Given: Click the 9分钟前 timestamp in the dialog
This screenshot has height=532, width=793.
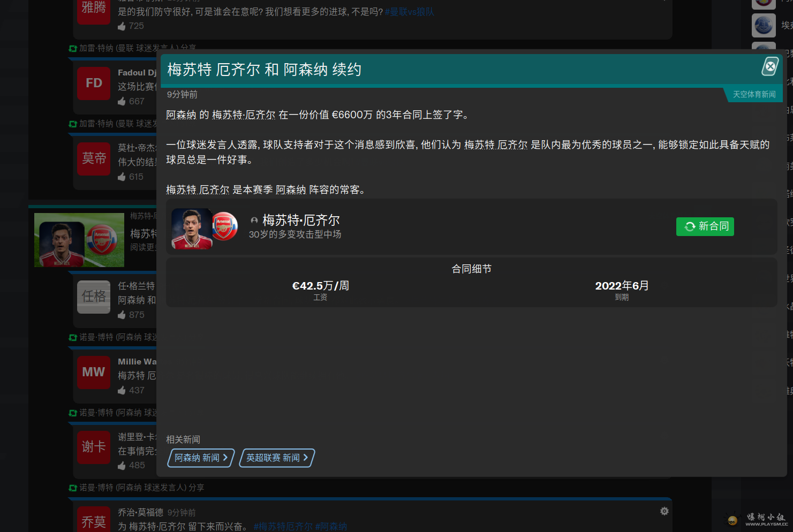Looking at the screenshot, I should click(x=182, y=94).
